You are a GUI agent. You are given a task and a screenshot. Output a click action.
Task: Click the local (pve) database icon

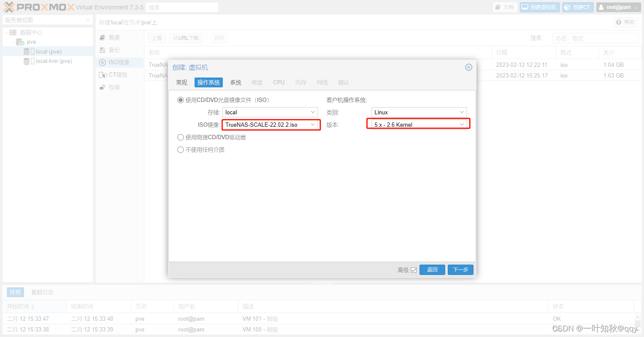pos(27,51)
